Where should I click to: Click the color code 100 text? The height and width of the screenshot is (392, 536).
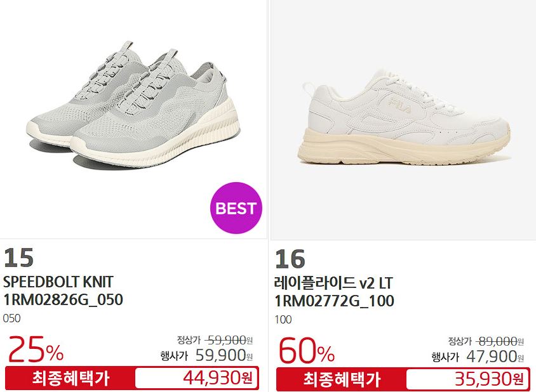283,320
